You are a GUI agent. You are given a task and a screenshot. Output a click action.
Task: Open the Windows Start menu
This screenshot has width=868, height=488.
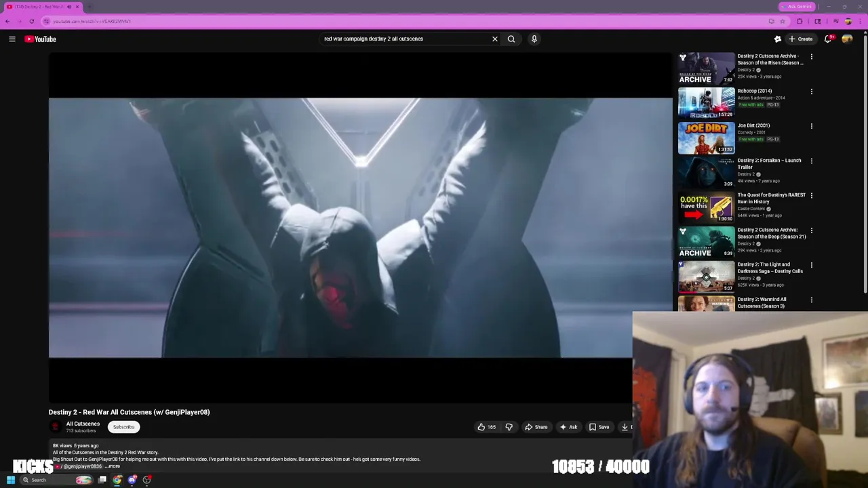[11, 480]
